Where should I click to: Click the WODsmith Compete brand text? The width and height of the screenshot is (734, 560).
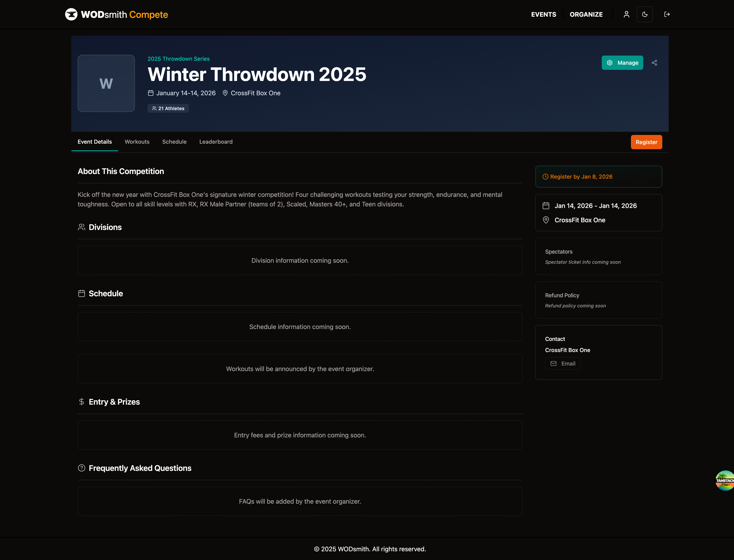[125, 14]
